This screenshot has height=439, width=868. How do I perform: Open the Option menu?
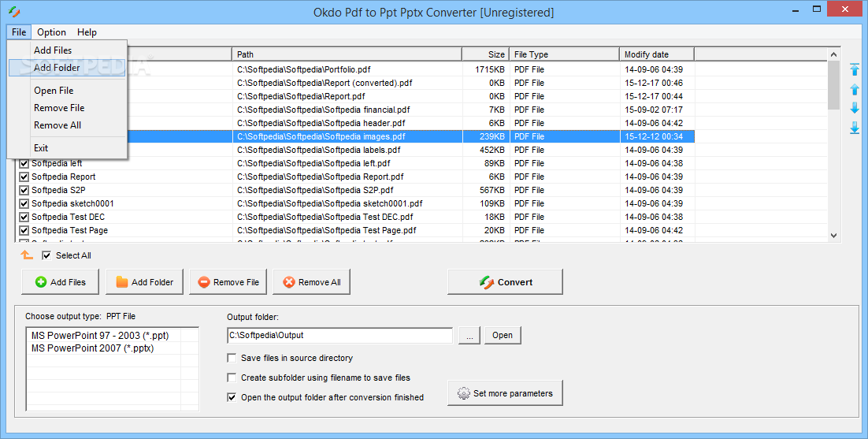pos(51,32)
